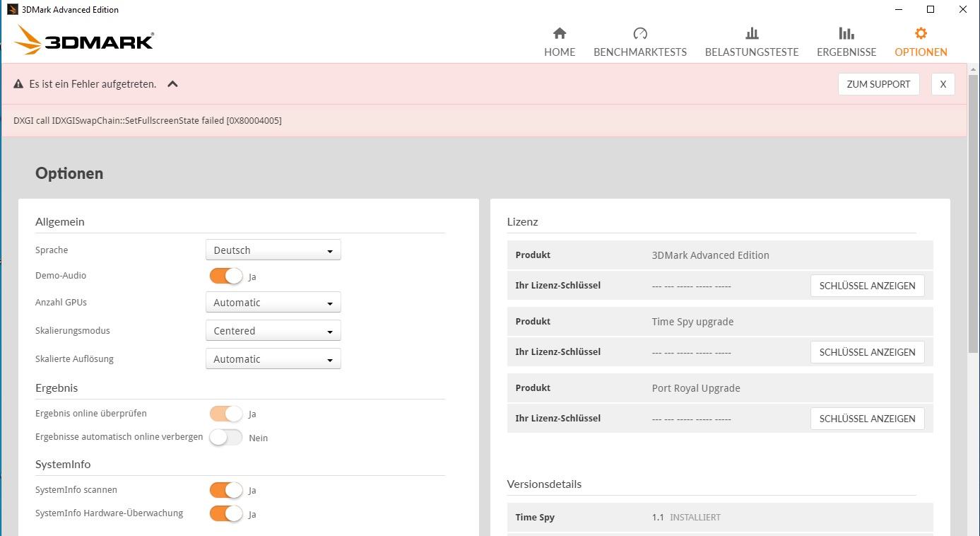Toggle the Demo-Audio switch
This screenshot has height=536, width=980.
(226, 276)
